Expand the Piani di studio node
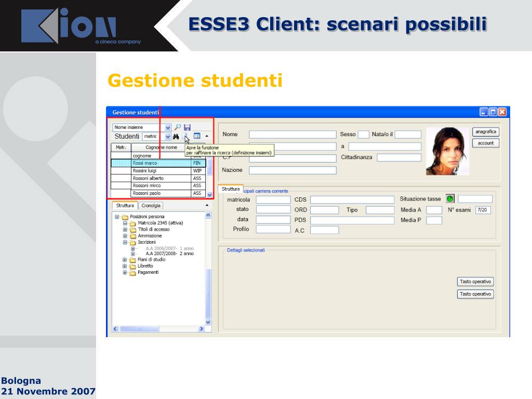Image resolution: width=532 pixels, height=399 pixels. [x=125, y=260]
